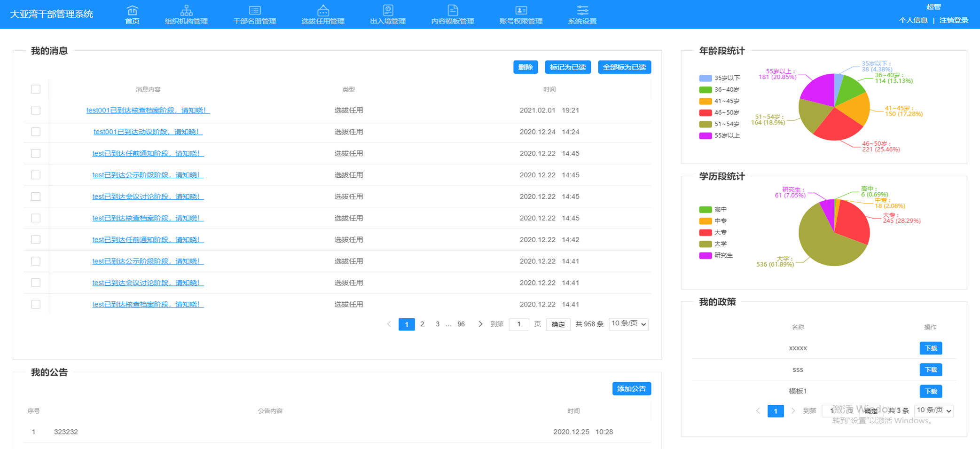This screenshot has width=980, height=449.
Task: Check the test已到达任前通知阶段 message at 14:45
Action: tap(36, 153)
